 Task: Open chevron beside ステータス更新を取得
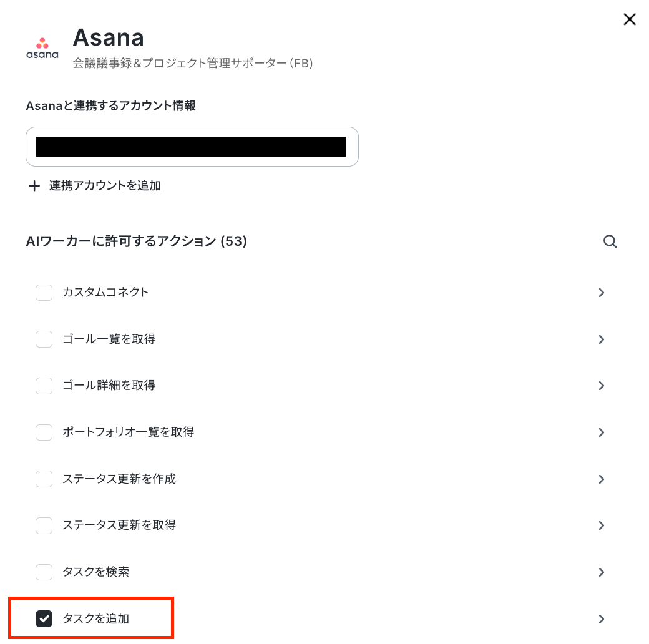(602, 525)
